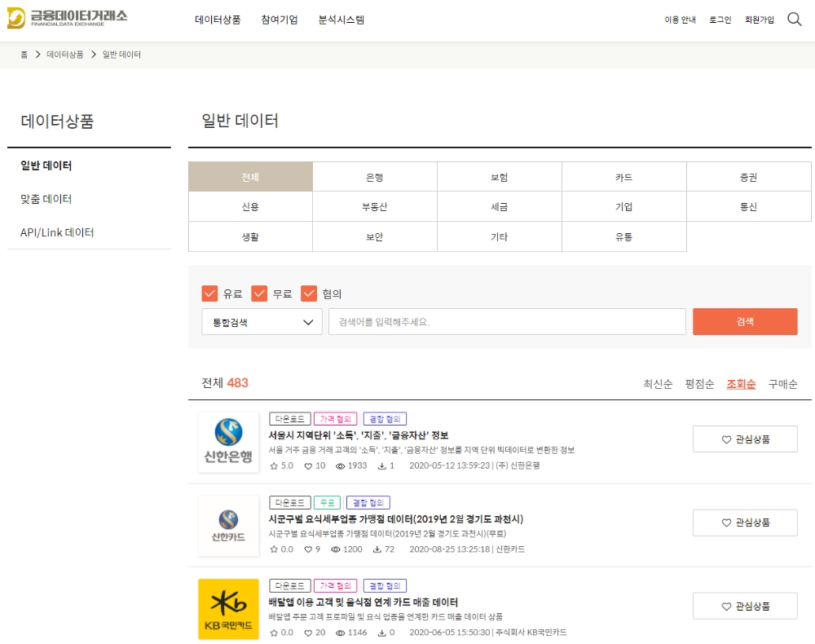Open the 통합검색 dropdown
Viewport: 815px width, 644px height.
click(262, 322)
